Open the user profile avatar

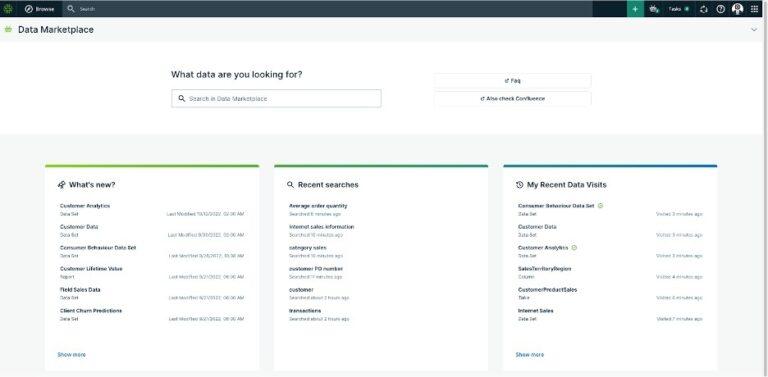(x=737, y=9)
